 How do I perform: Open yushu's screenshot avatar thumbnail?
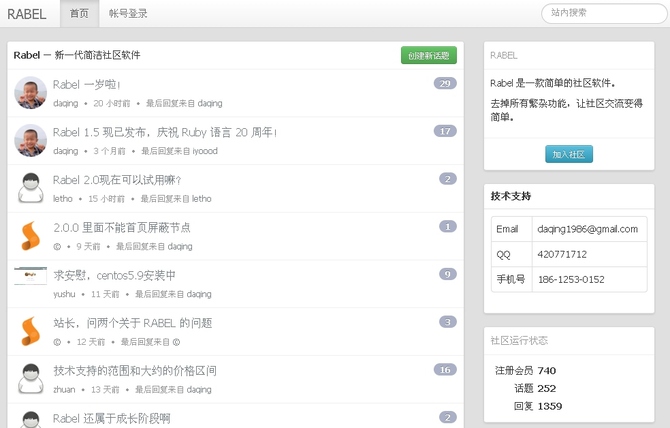click(30, 276)
